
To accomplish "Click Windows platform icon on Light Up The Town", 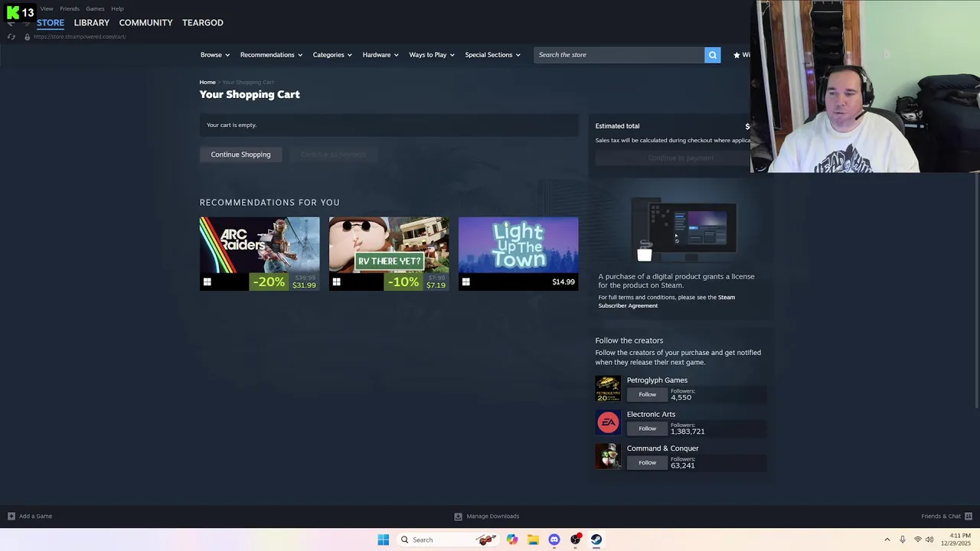I will click(x=465, y=282).
